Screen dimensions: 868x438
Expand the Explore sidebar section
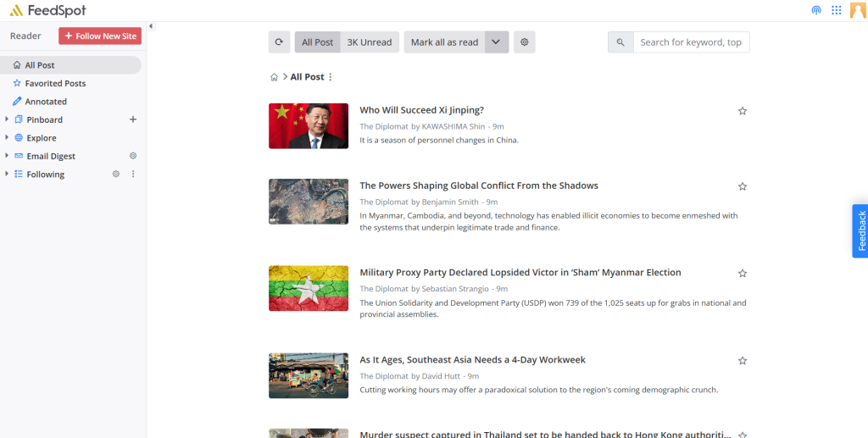tap(7, 137)
